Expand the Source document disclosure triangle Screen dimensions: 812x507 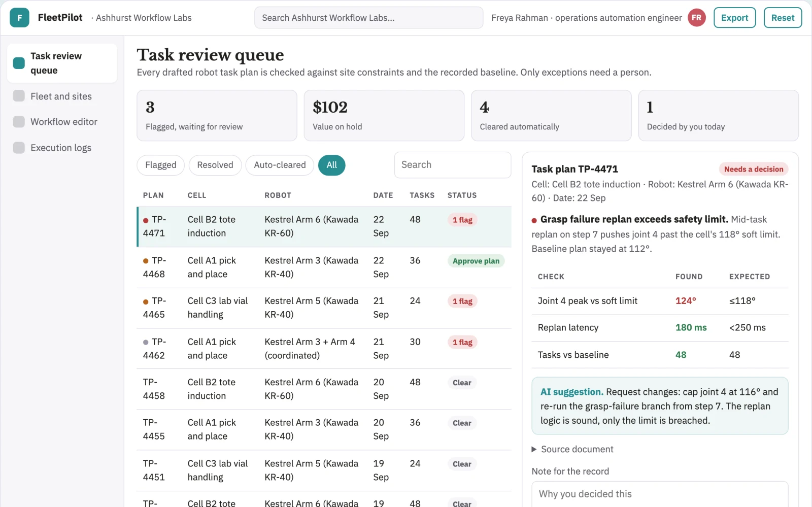coord(534,449)
